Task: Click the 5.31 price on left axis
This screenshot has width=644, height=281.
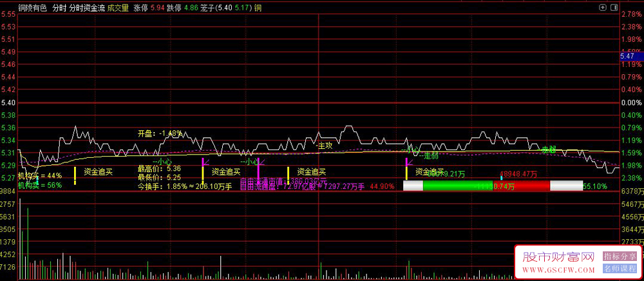Action: pyautogui.click(x=8, y=153)
